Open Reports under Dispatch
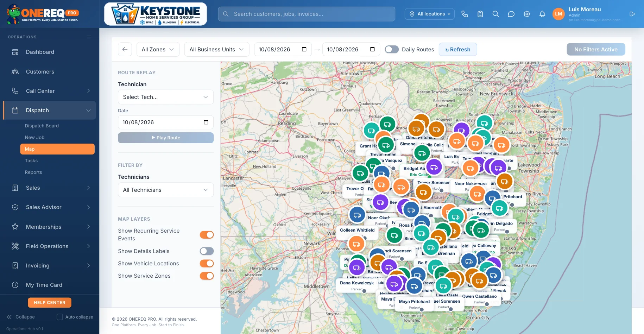The image size is (644, 334). click(33, 172)
